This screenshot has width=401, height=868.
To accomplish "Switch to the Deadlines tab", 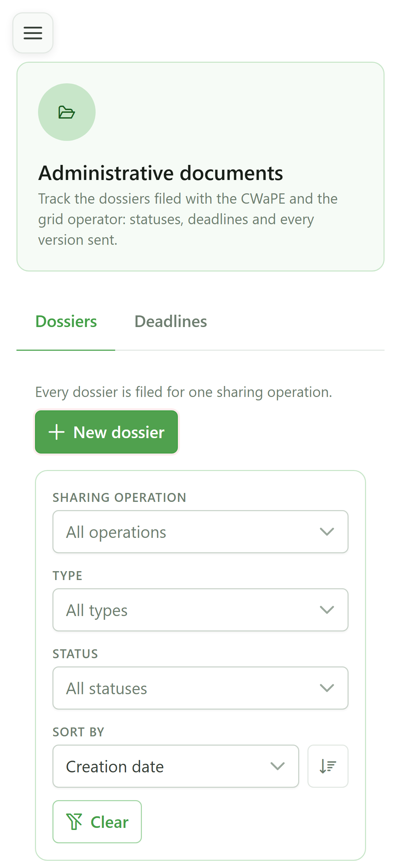I will [x=171, y=322].
